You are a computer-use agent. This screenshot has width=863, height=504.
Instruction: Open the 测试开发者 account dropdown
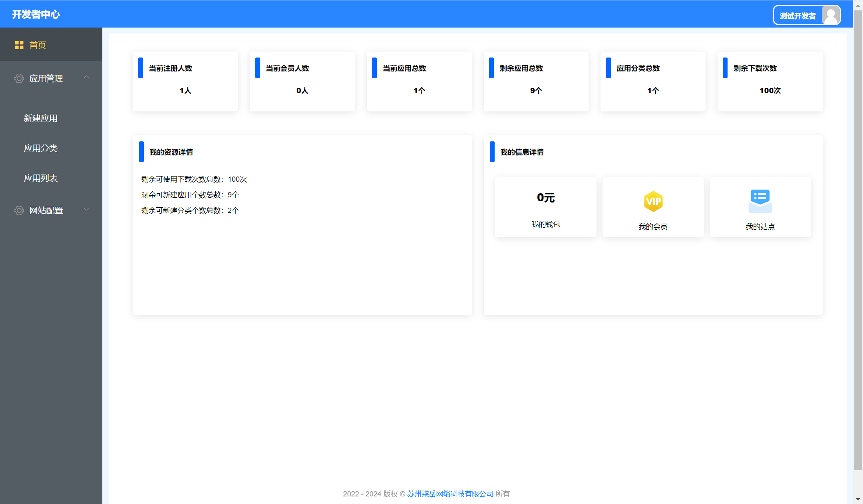tap(797, 16)
